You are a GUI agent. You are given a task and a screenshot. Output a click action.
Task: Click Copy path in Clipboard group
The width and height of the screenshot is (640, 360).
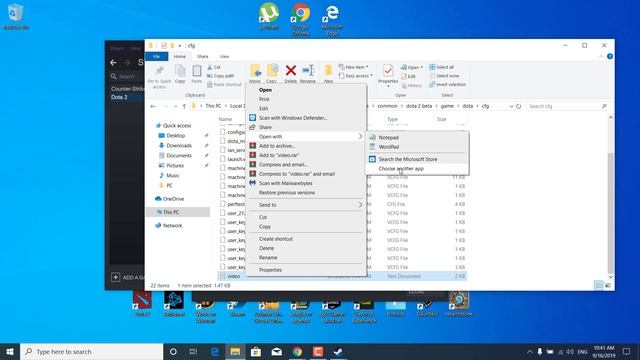[x=220, y=76]
